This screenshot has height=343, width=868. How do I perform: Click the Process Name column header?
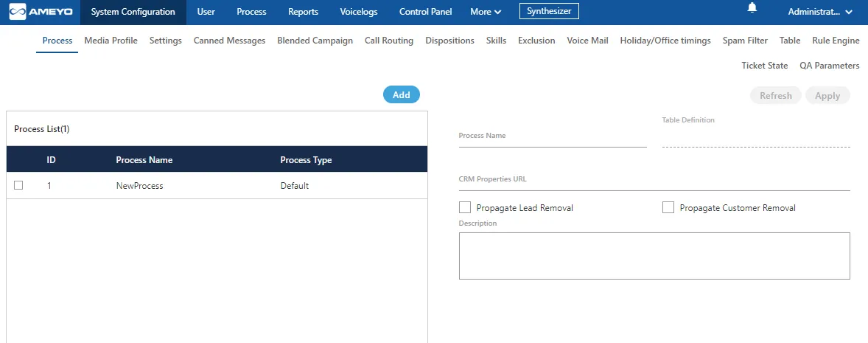(x=144, y=159)
